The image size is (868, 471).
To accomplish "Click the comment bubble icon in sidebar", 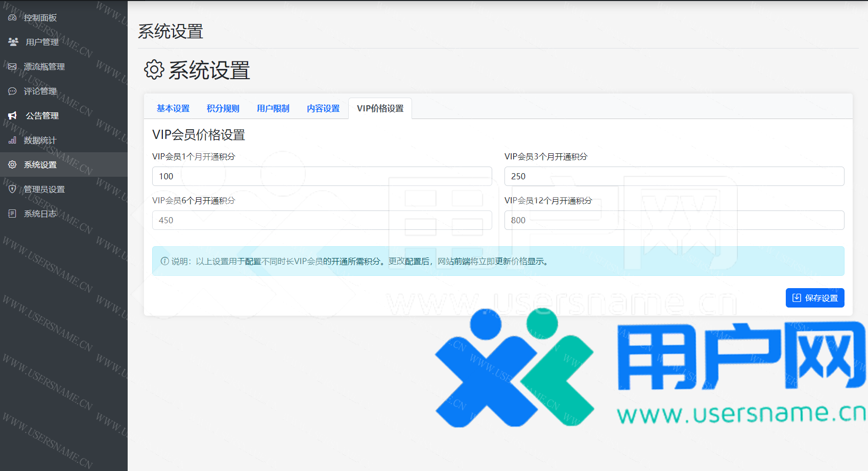I will [12, 91].
